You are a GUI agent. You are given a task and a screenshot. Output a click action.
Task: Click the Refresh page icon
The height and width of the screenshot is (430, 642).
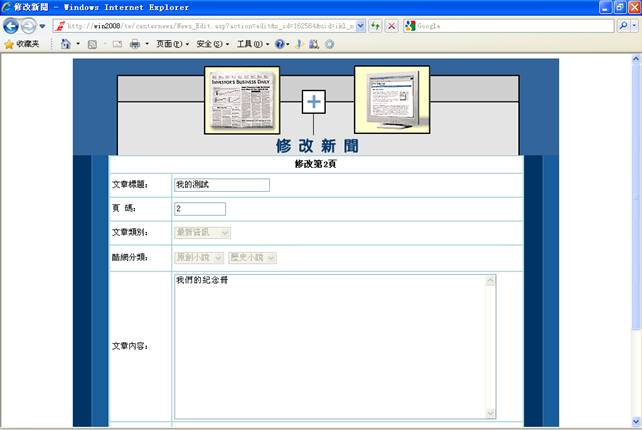click(375, 26)
